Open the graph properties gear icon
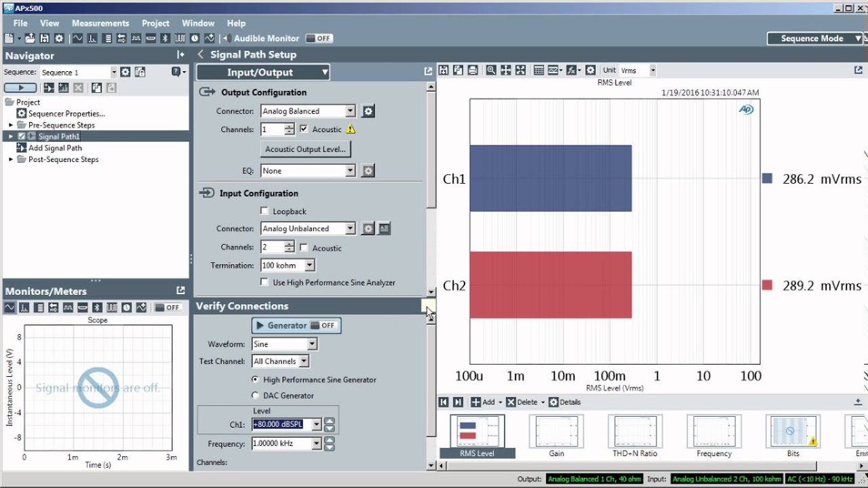868x488 pixels. click(591, 70)
